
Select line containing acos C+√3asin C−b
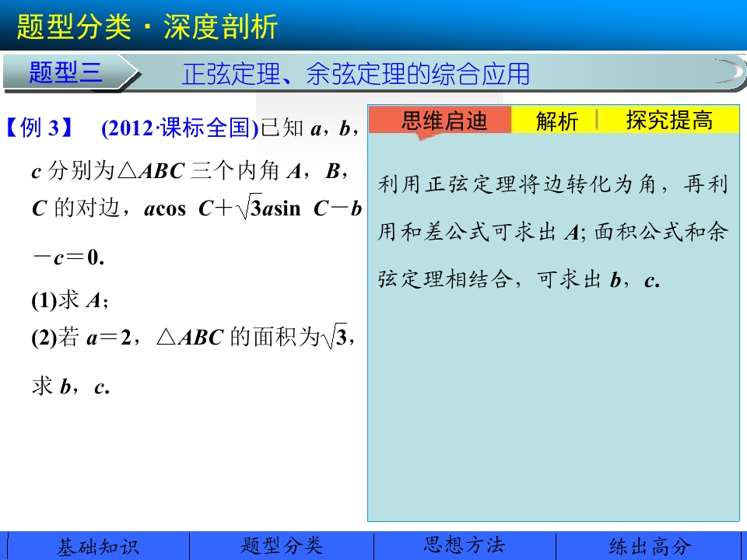tap(197, 208)
